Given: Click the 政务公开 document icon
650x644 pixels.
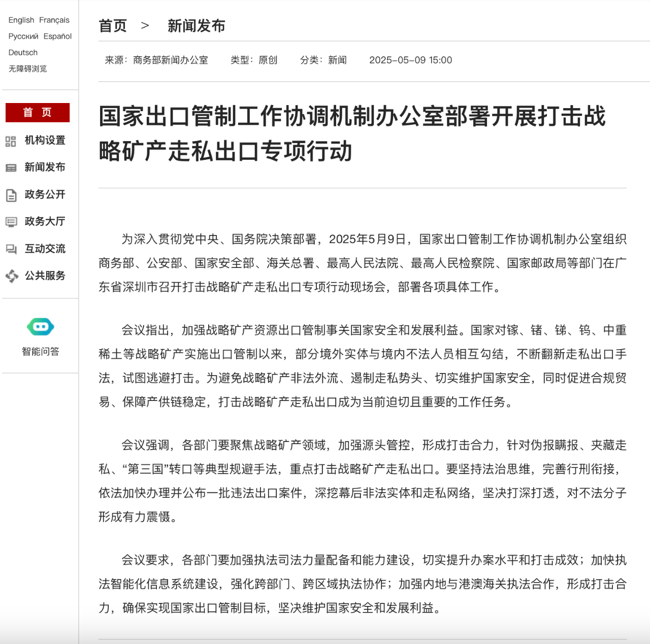Looking at the screenshot, I should pyautogui.click(x=11, y=195).
